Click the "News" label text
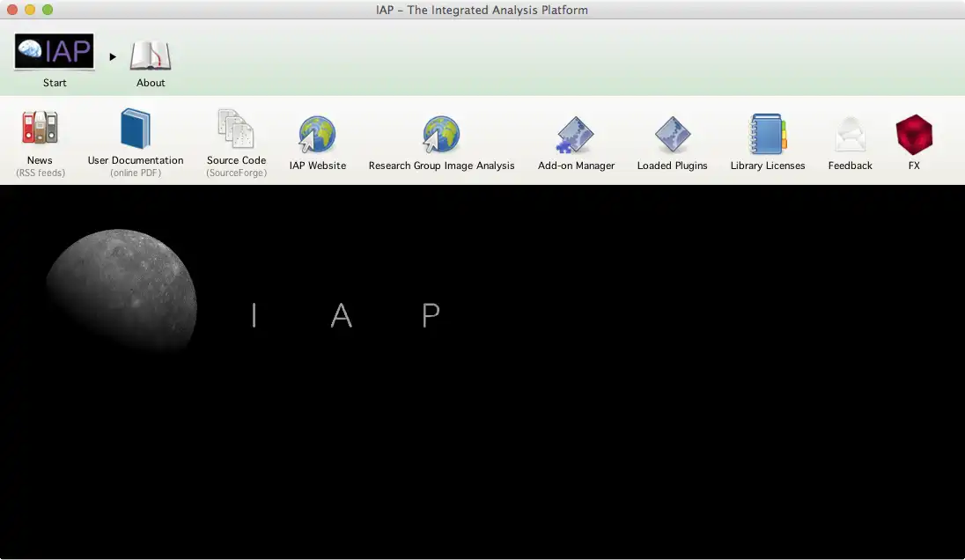The image size is (965, 560). click(x=40, y=160)
